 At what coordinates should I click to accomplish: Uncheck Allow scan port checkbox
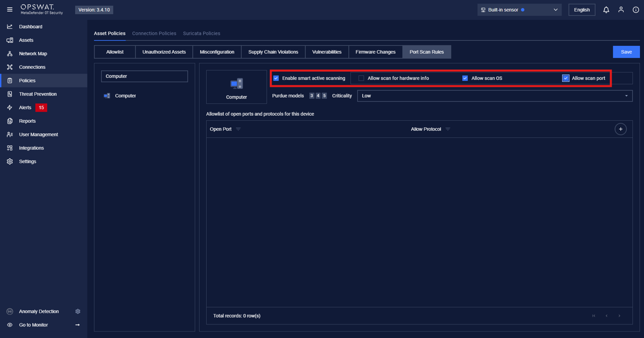pyautogui.click(x=566, y=78)
